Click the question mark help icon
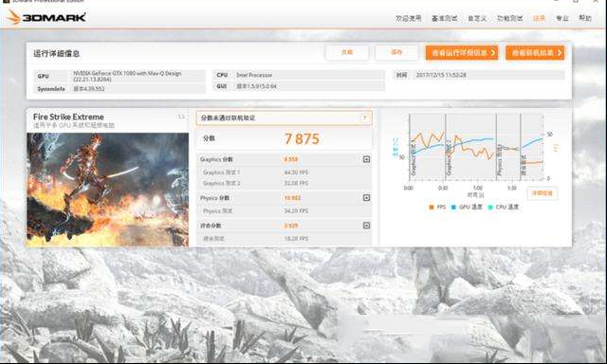This screenshot has width=607, height=364. [x=364, y=118]
